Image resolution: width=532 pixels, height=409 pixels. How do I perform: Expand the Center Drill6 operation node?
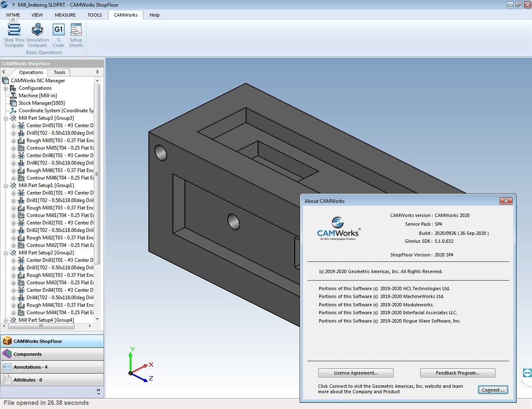[13, 156]
